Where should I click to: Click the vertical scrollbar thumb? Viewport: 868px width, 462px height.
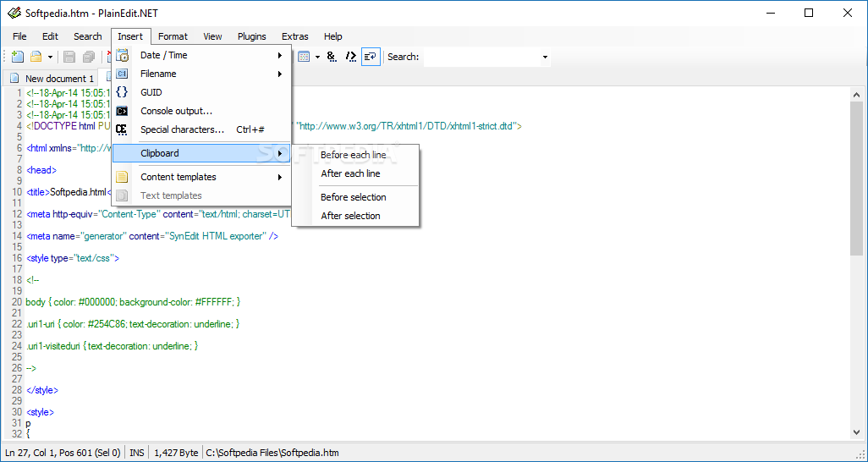(856, 179)
